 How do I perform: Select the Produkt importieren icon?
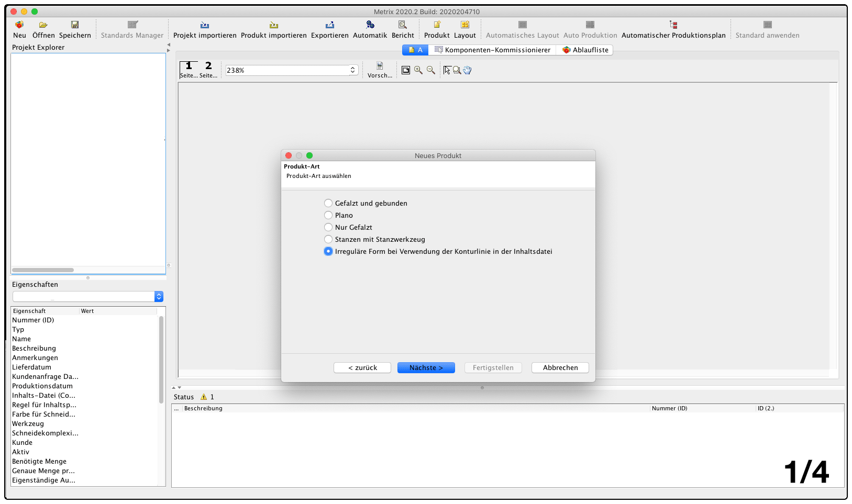pyautogui.click(x=273, y=29)
